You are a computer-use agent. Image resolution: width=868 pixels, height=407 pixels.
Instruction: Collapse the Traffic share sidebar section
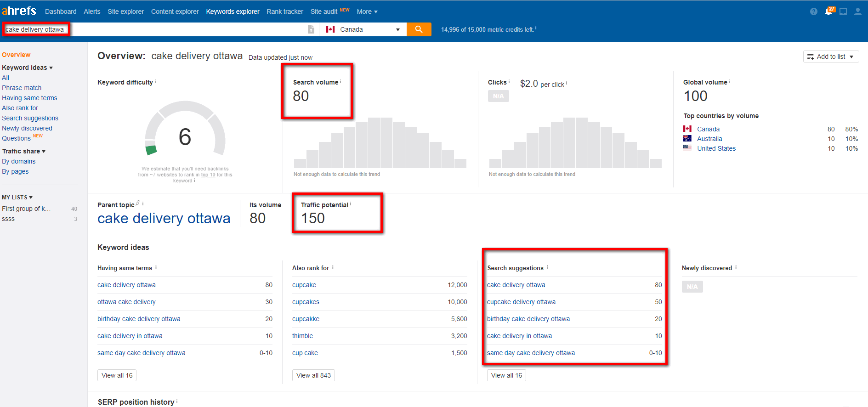point(24,151)
